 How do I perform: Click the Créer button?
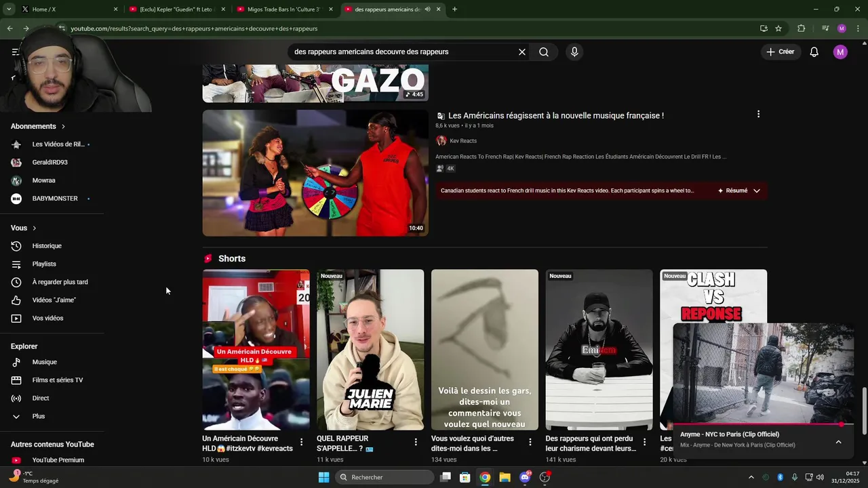(780, 52)
